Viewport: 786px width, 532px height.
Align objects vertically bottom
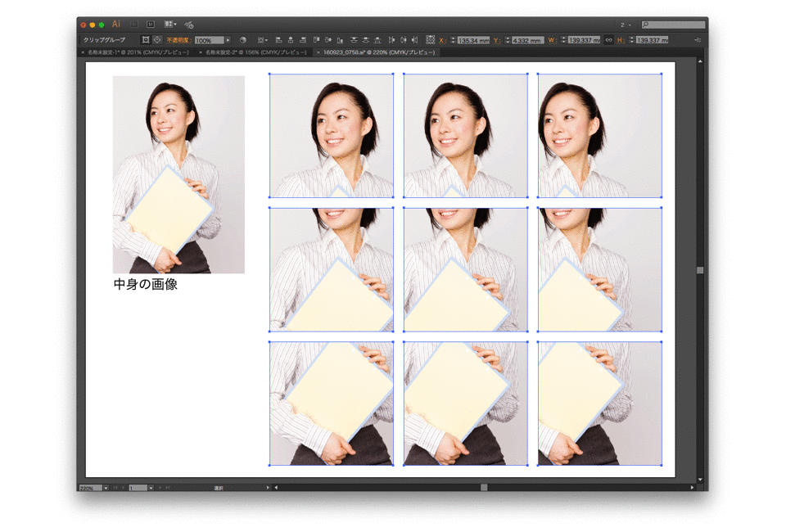341,40
